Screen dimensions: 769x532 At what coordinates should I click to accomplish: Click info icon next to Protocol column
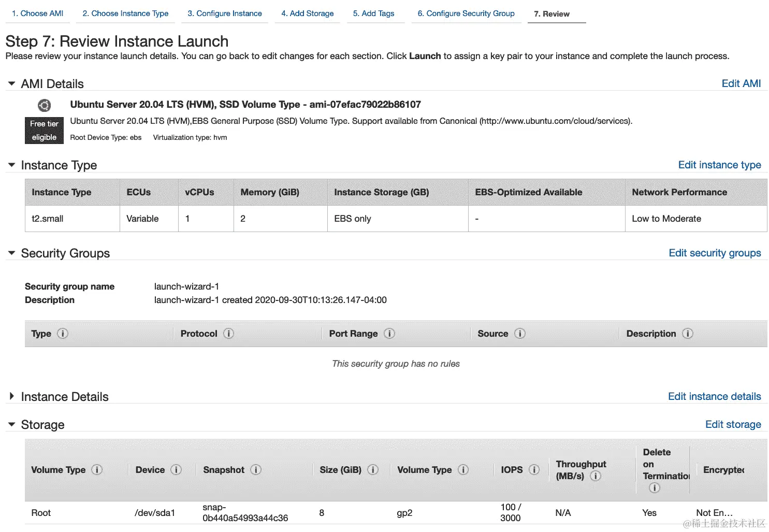tap(228, 334)
